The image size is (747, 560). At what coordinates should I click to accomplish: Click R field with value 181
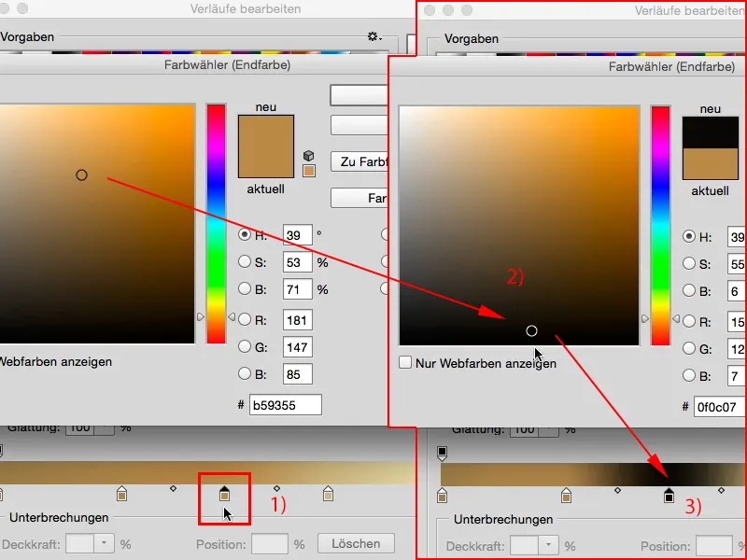pos(298,320)
